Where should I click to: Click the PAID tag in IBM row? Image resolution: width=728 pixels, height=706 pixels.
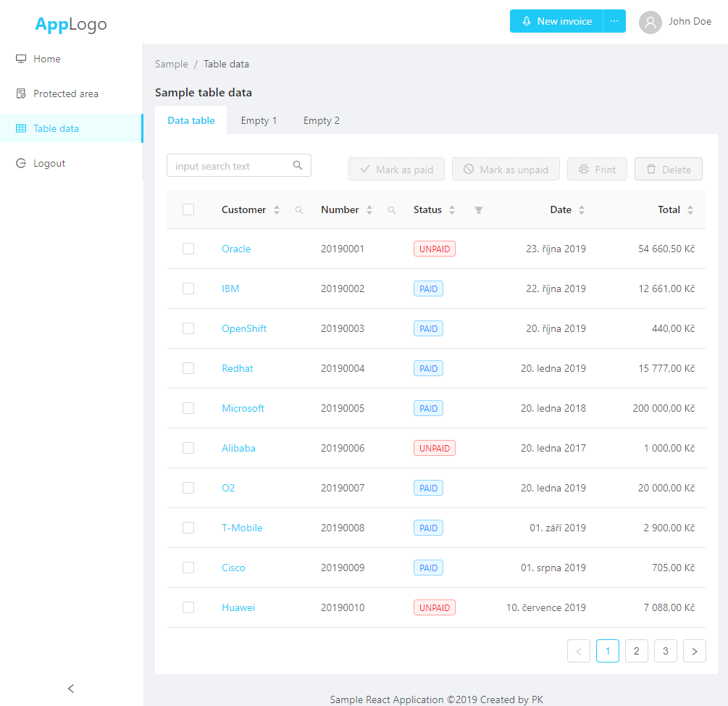click(x=429, y=289)
